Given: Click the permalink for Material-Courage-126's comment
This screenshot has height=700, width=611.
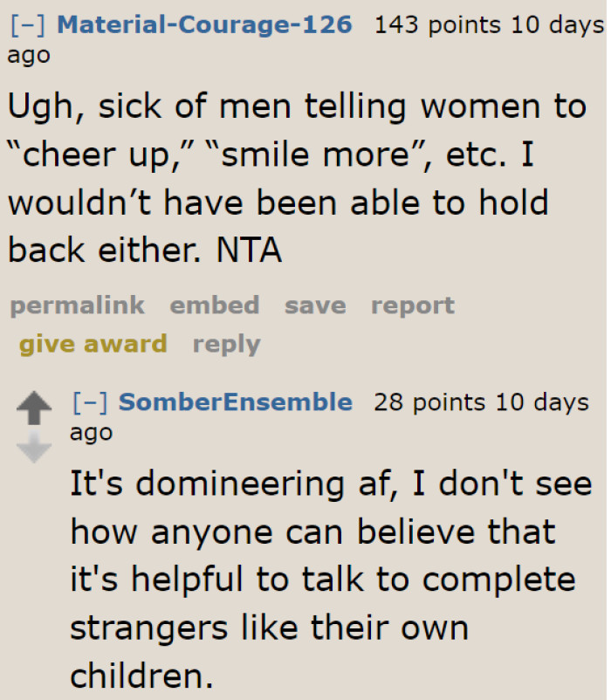Looking at the screenshot, I should (x=77, y=305).
